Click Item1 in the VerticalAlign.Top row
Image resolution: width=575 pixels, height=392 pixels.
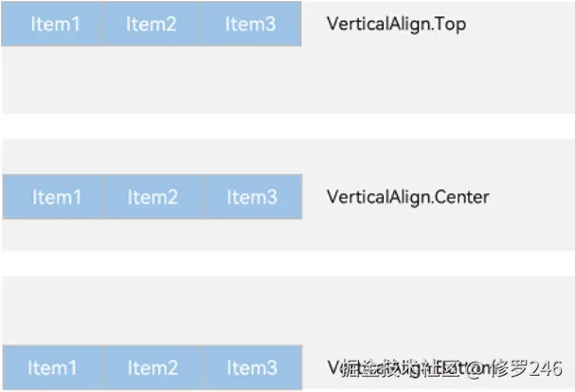point(55,25)
